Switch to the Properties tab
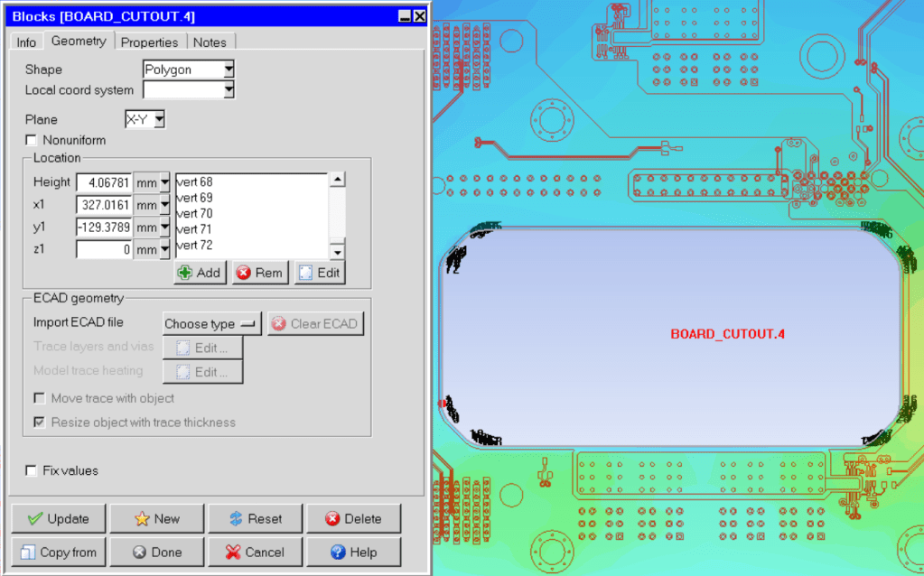Screen dimensions: 924x576 click(149, 42)
